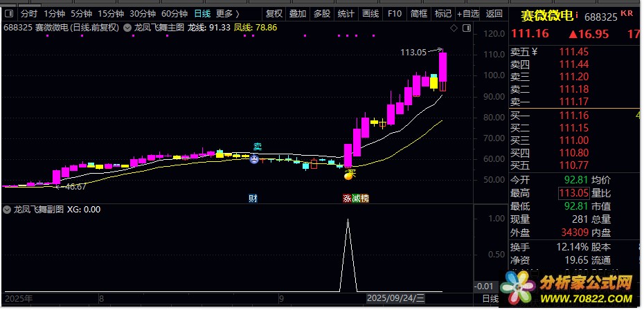Click the 减 marker below chart

(356, 199)
